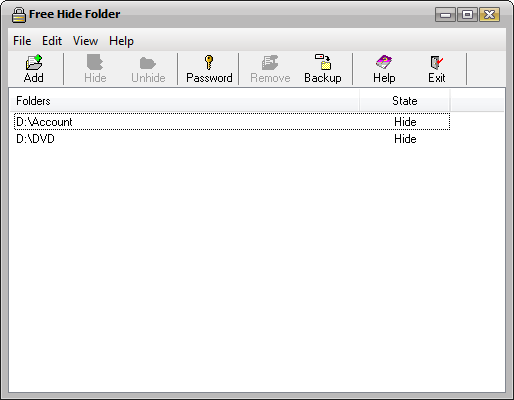Click the Hide state of D:\DVD
Screen dimensions: 514x400
click(405, 139)
